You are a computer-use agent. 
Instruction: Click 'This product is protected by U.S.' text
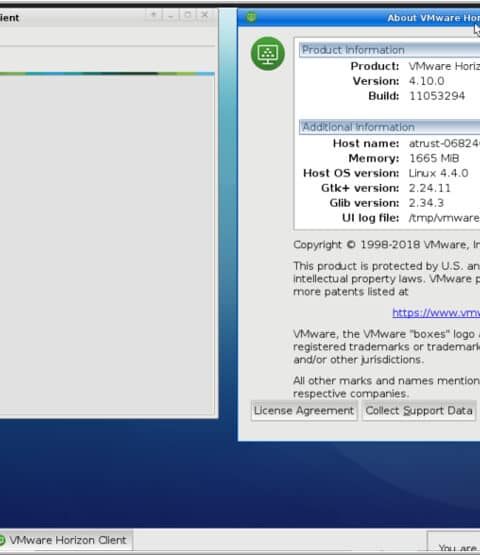387,266
